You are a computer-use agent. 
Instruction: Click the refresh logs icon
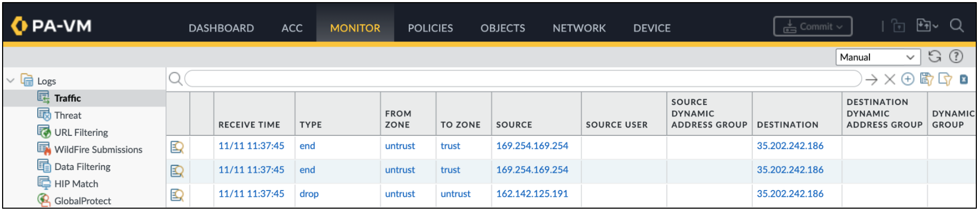[x=934, y=57]
